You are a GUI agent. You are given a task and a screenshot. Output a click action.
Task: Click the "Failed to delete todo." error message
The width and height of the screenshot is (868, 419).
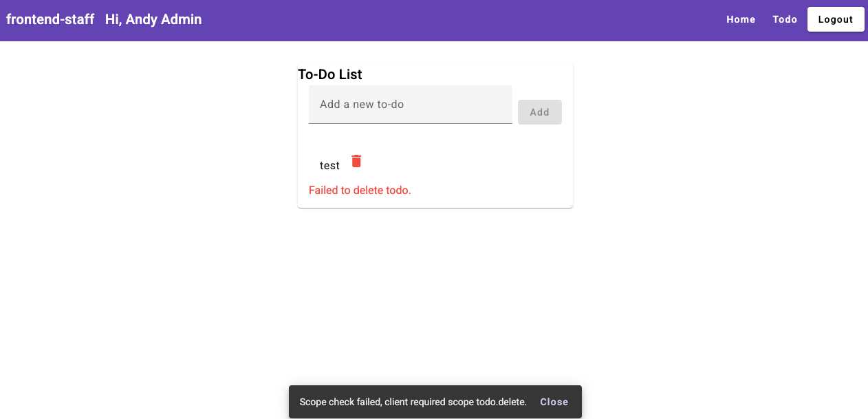pyautogui.click(x=360, y=190)
